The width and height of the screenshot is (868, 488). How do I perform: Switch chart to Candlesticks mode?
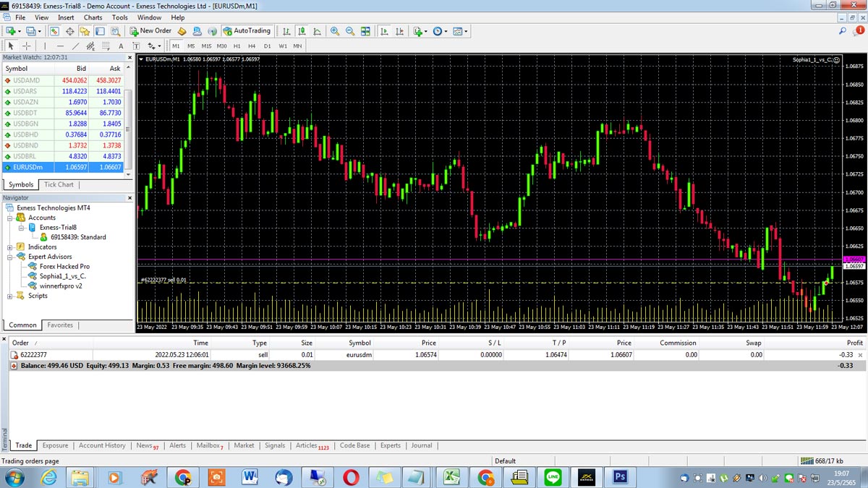(301, 31)
